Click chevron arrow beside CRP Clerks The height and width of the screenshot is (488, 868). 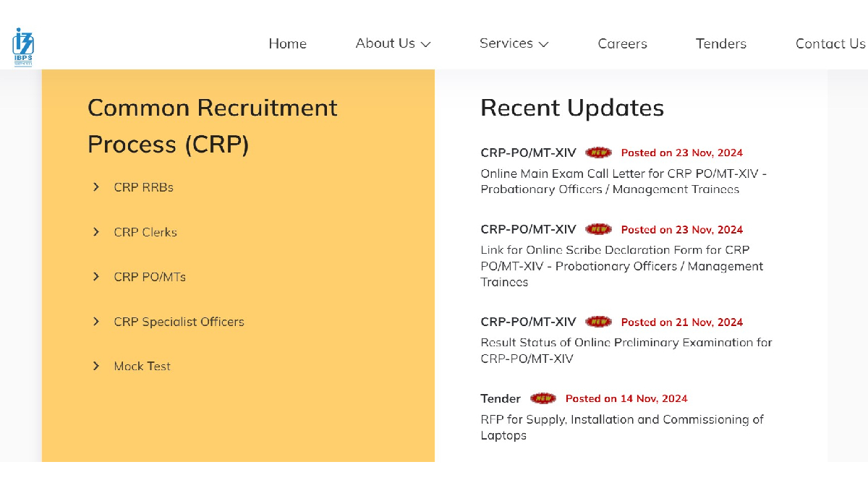tap(96, 232)
